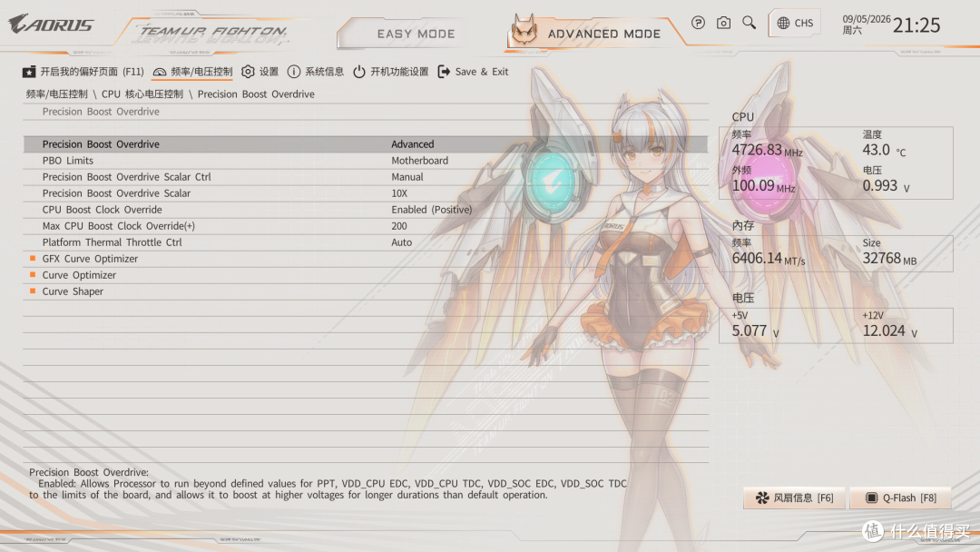Click 外频 100.09 MHz reading

tap(763, 186)
